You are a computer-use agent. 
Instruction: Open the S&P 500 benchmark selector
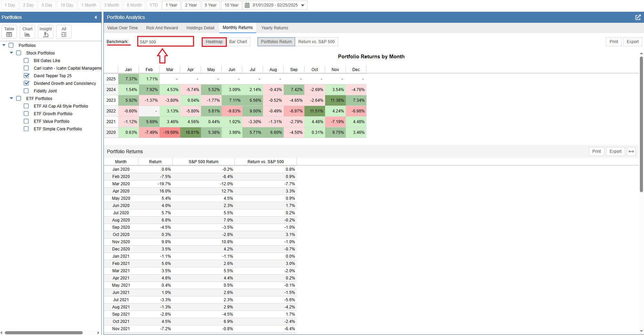(x=165, y=42)
